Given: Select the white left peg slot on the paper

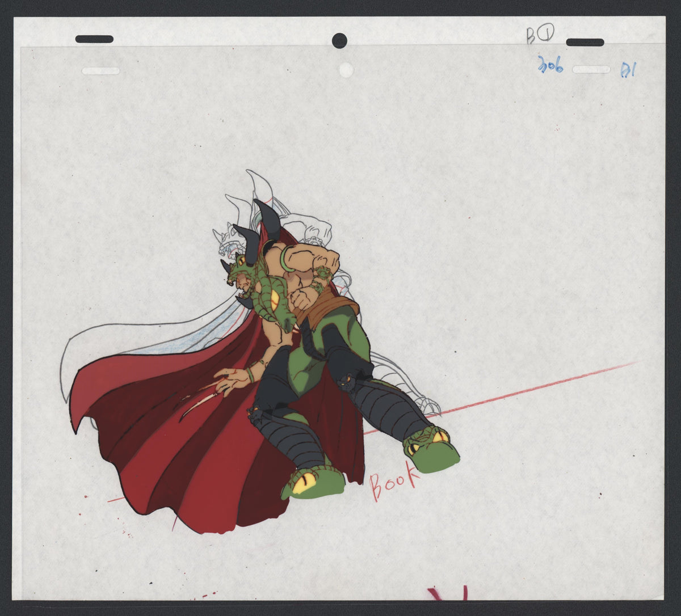Looking at the screenshot, I should [x=100, y=71].
